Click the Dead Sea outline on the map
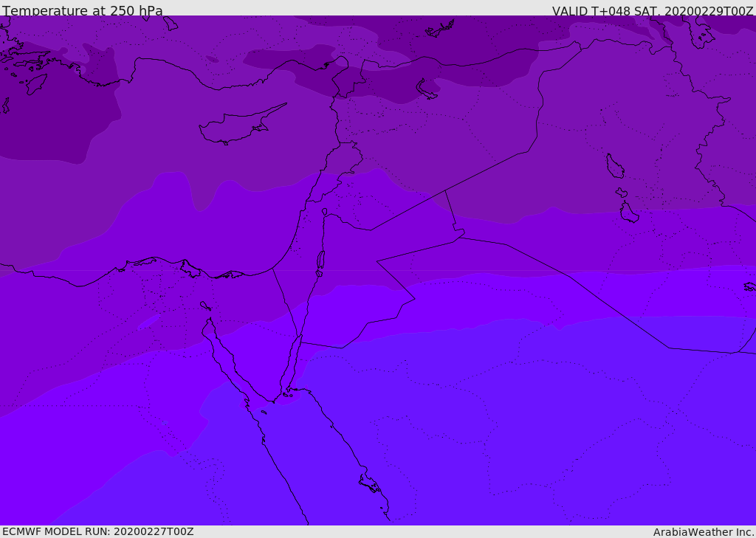The image size is (756, 538). [320, 263]
